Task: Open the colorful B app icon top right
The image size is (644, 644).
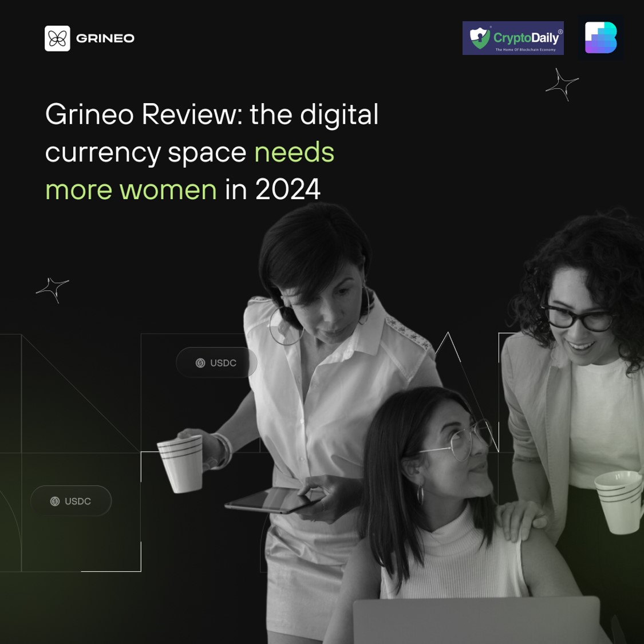Action: (x=600, y=37)
